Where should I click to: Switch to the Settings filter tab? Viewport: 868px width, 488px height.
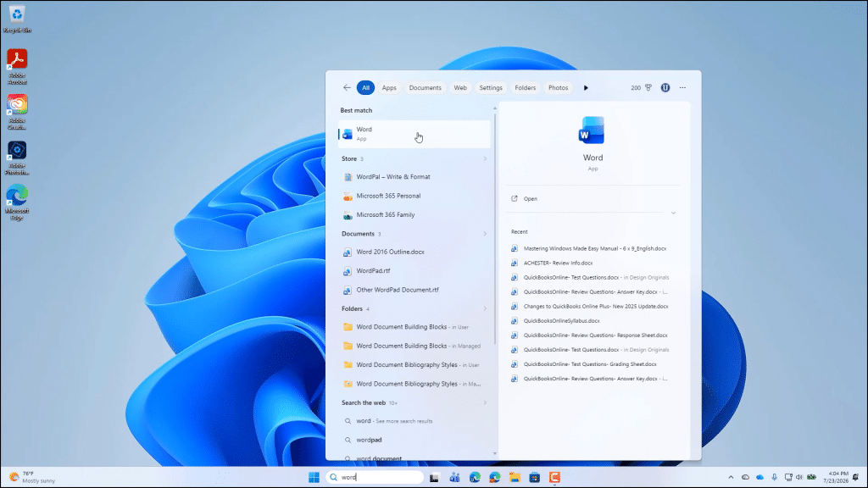click(491, 87)
